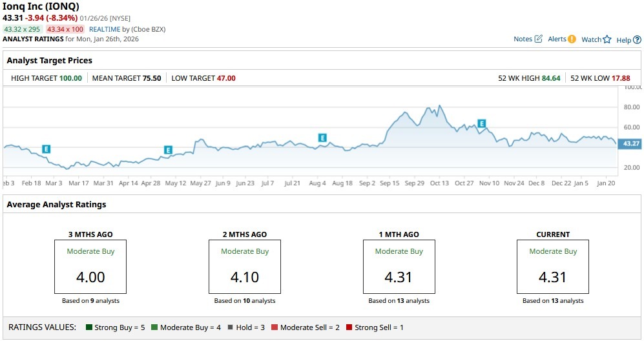Click the 4.10 rating value
The height and width of the screenshot is (341, 644).
(245, 277)
